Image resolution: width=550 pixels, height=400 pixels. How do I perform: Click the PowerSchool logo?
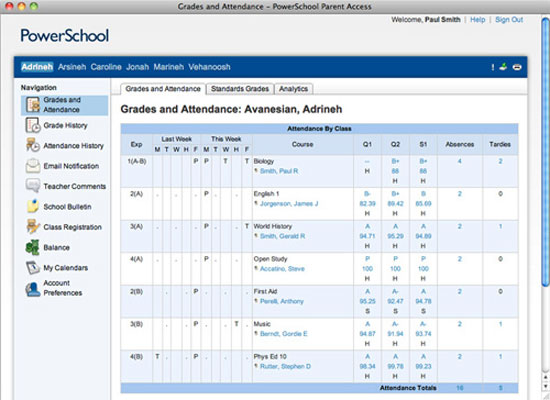point(65,35)
